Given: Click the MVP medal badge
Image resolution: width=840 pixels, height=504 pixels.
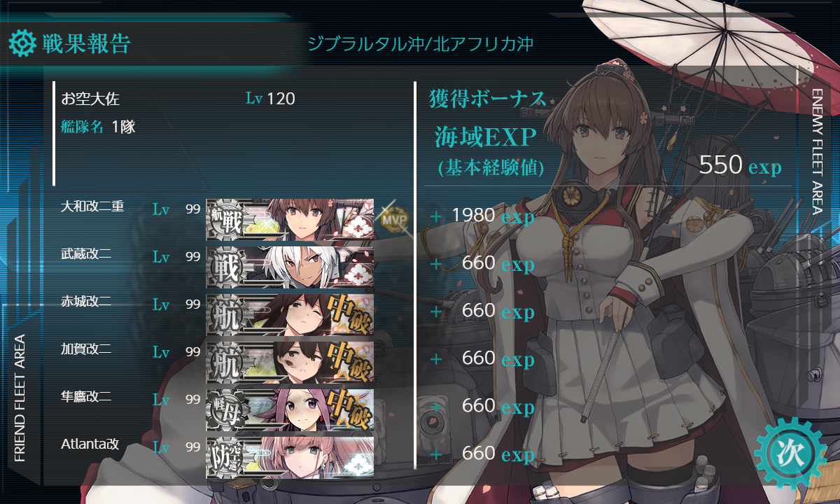Looking at the screenshot, I should [393, 219].
